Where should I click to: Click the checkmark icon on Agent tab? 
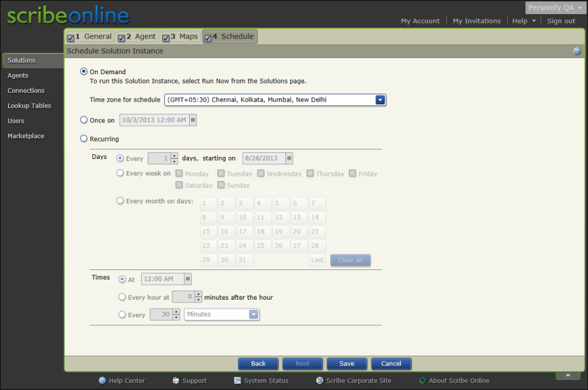[122, 38]
